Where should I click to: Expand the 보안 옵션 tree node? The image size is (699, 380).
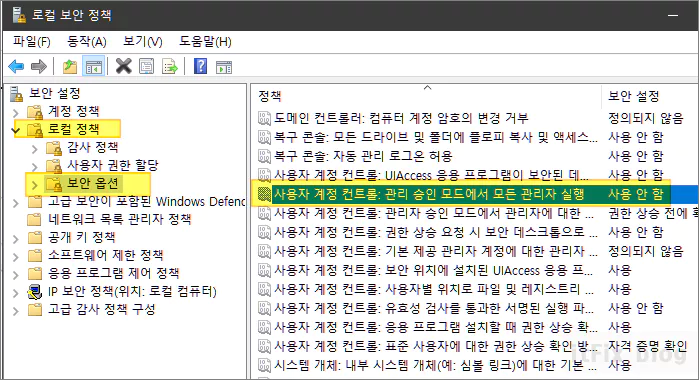pyautogui.click(x=35, y=185)
